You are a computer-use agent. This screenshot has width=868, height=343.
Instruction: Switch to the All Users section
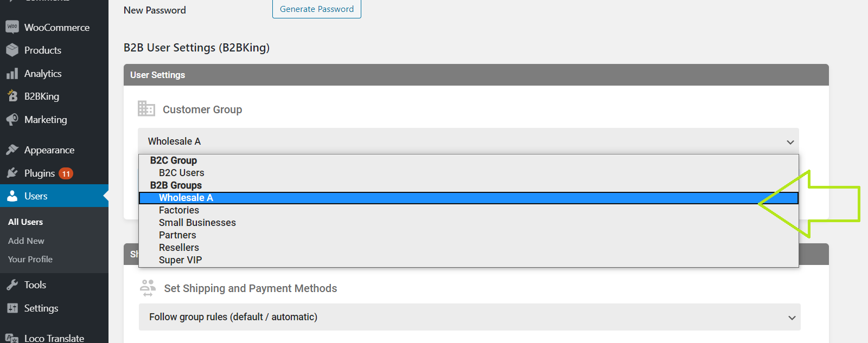[x=25, y=222]
